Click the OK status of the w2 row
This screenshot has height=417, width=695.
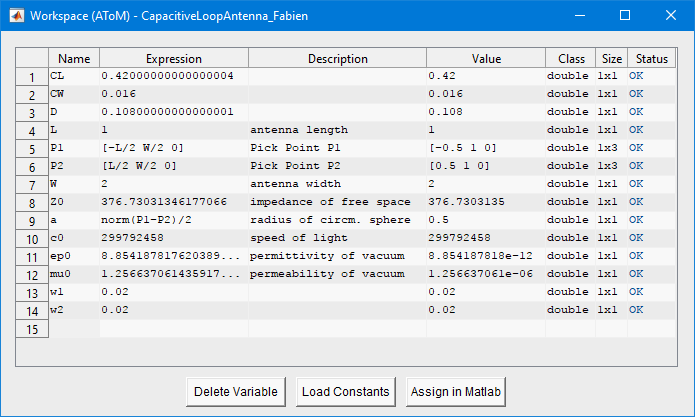click(x=652, y=310)
